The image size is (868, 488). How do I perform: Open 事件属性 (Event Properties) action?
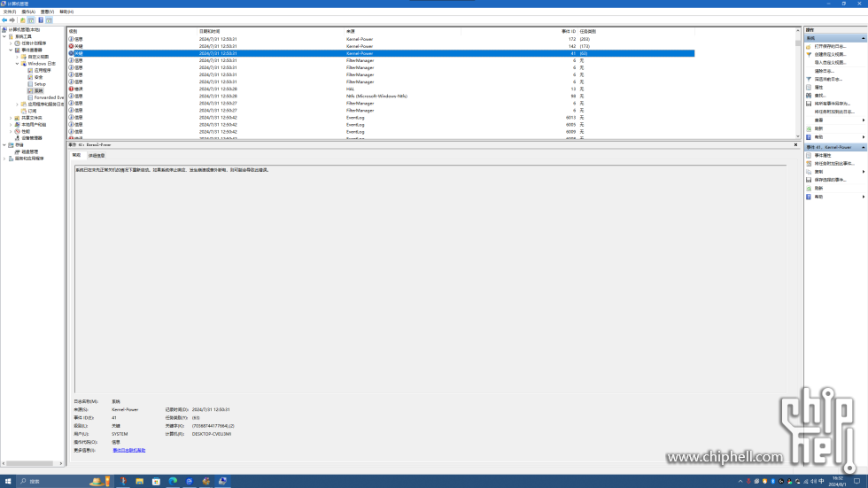pyautogui.click(x=823, y=156)
